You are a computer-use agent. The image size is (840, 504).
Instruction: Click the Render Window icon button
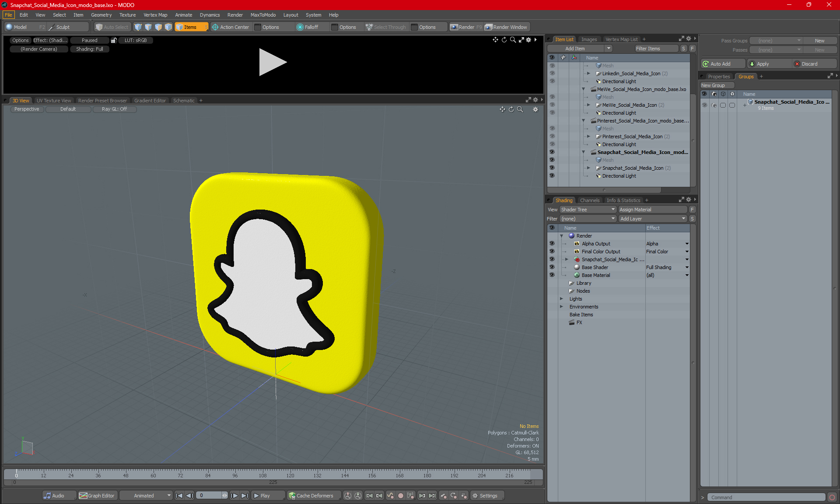point(489,27)
